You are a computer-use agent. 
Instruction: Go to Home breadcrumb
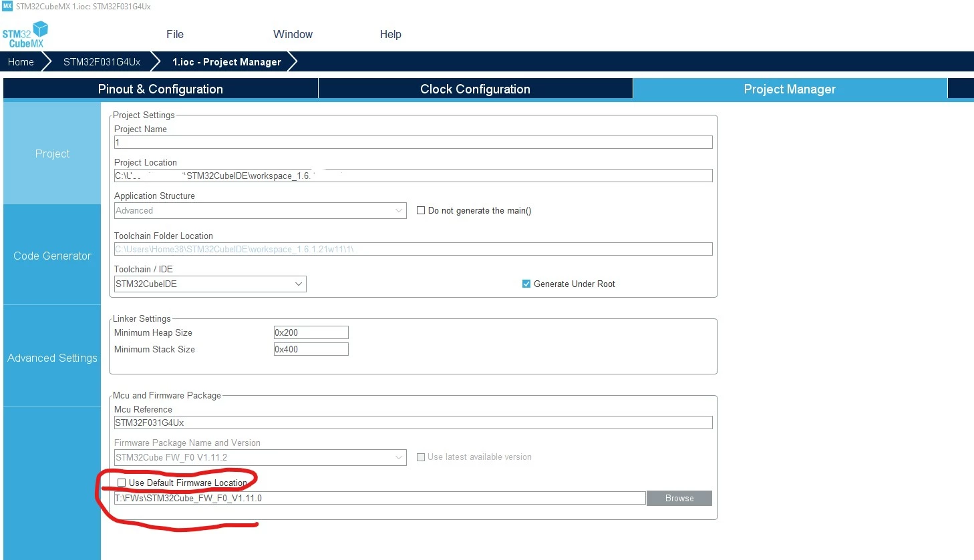coord(21,62)
